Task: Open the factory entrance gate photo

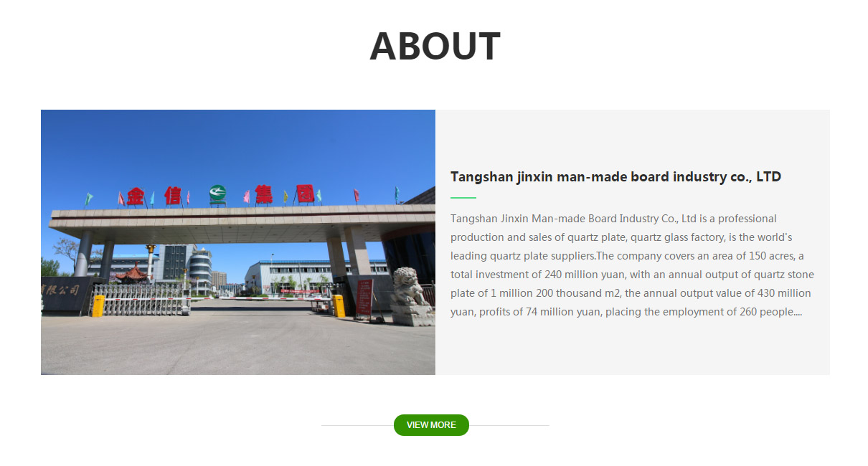Action: click(x=238, y=242)
